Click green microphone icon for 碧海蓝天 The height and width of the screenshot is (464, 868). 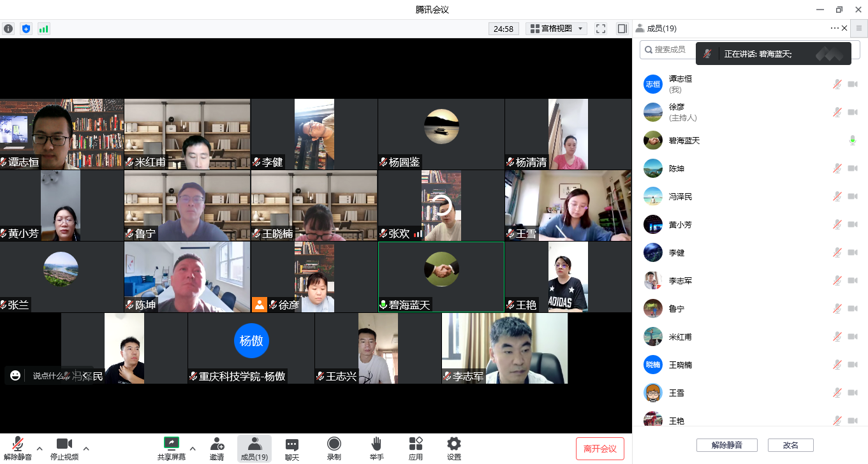pos(853,140)
